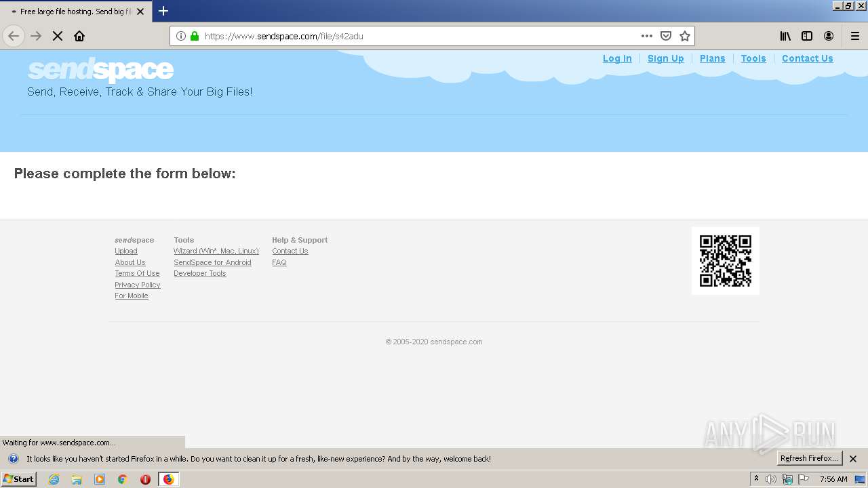This screenshot has width=868, height=488.
Task: Select the sendspace file hosting tab
Action: click(75, 12)
